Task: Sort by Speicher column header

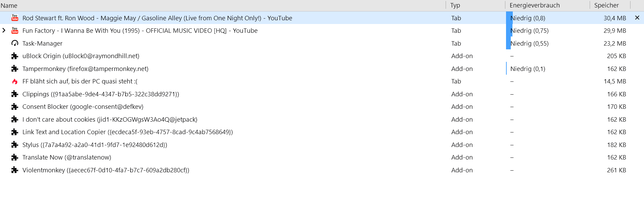Action: pyautogui.click(x=606, y=5)
